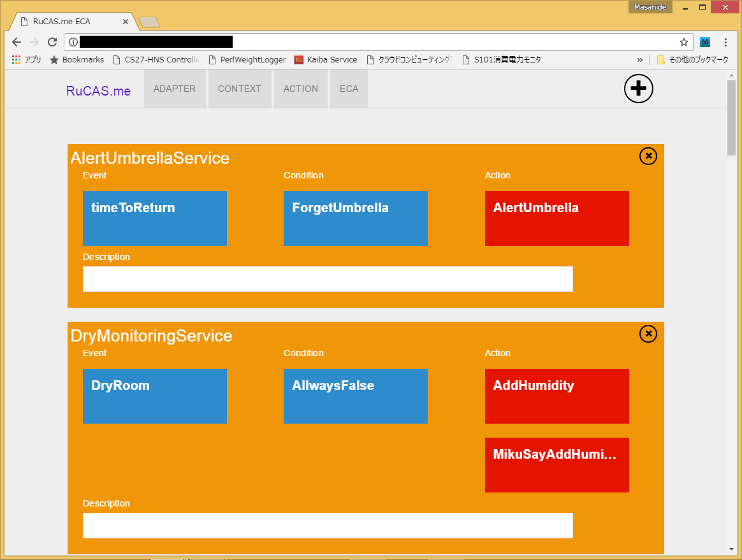Go back using the browser back arrow
This screenshot has width=742, height=560.
[17, 42]
